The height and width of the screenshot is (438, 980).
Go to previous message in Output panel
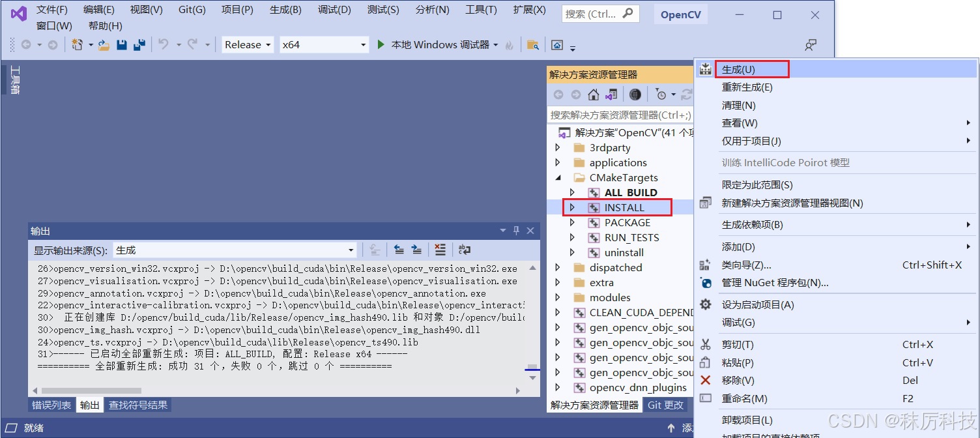point(399,250)
